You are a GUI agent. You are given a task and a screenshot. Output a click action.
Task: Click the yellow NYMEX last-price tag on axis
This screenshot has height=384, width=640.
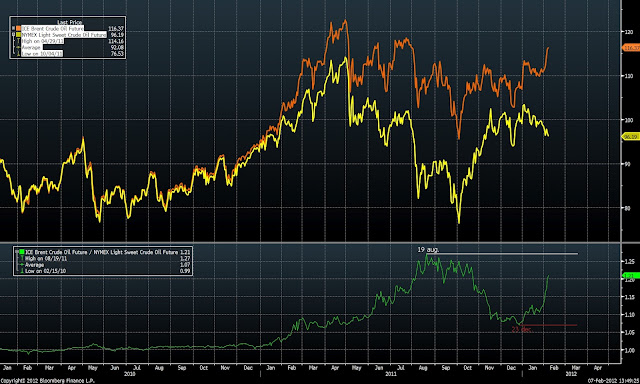[x=631, y=136]
